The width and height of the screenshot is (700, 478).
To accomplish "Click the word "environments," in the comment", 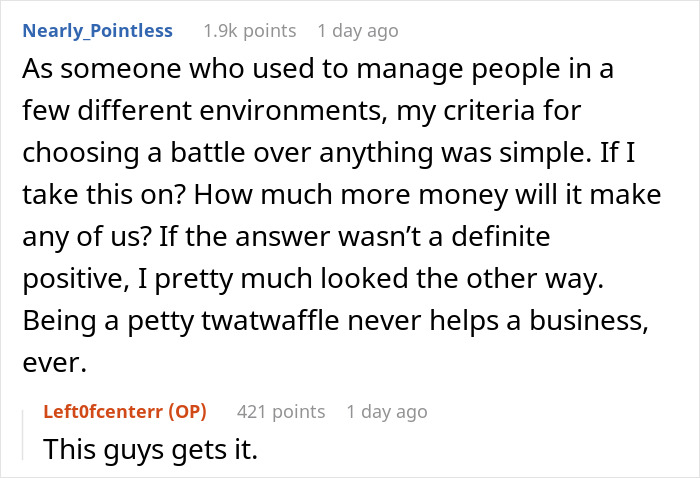I will pos(293,111).
